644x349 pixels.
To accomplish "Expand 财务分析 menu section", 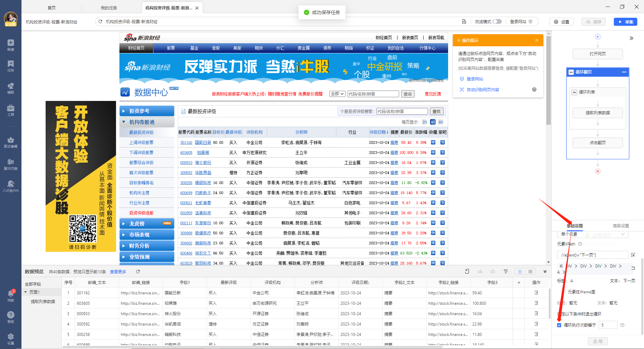I will (147, 246).
